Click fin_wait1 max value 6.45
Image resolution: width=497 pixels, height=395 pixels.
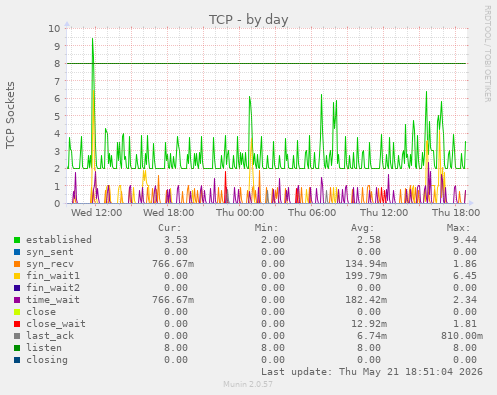point(465,276)
